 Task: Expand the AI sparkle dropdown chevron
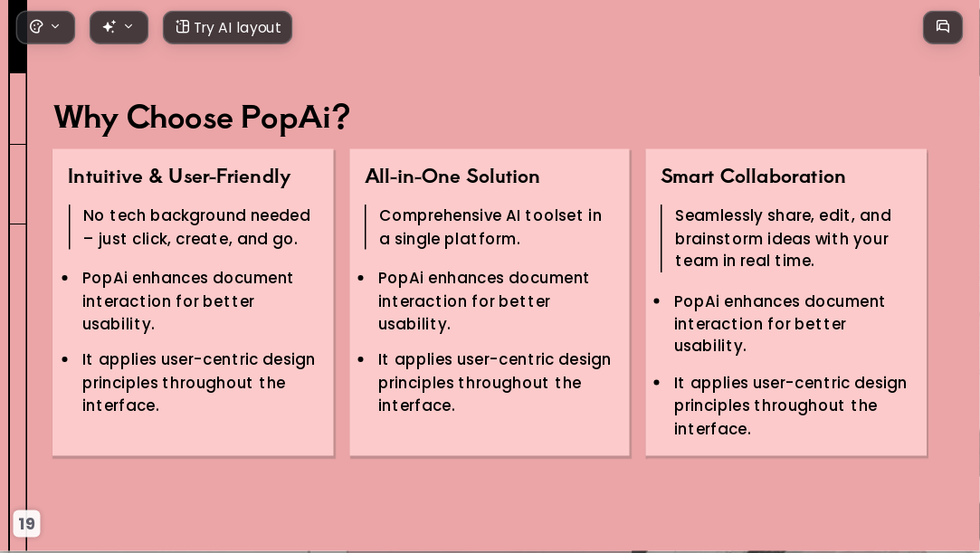[x=128, y=26]
